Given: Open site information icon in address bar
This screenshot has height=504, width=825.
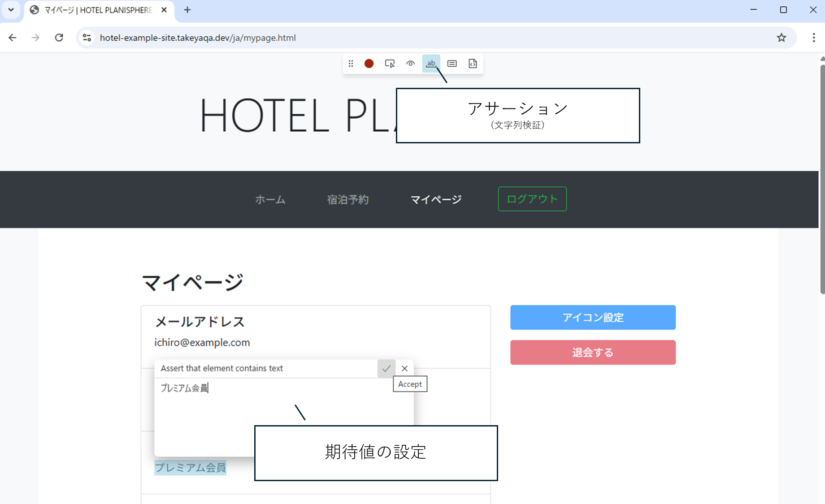Looking at the screenshot, I should [x=87, y=38].
